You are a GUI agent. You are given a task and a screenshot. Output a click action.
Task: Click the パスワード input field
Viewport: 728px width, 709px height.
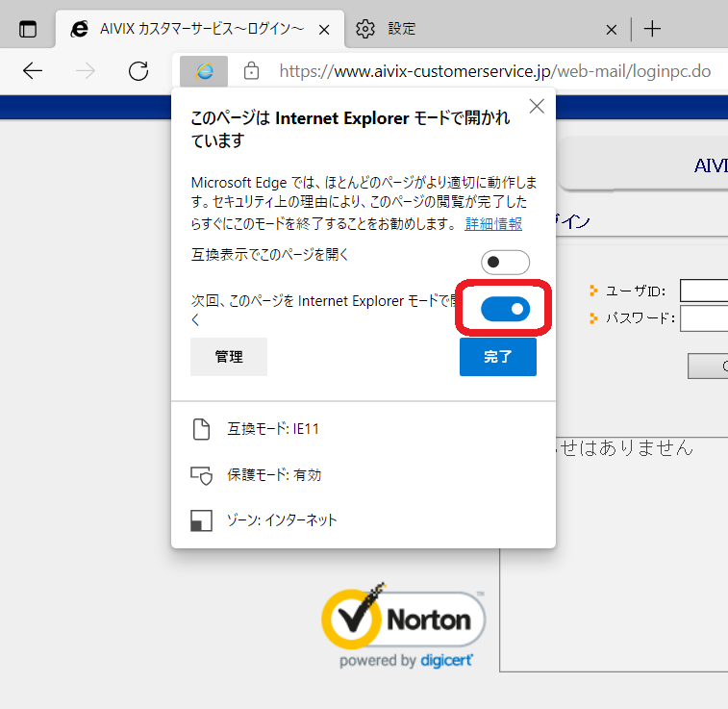[x=704, y=318]
